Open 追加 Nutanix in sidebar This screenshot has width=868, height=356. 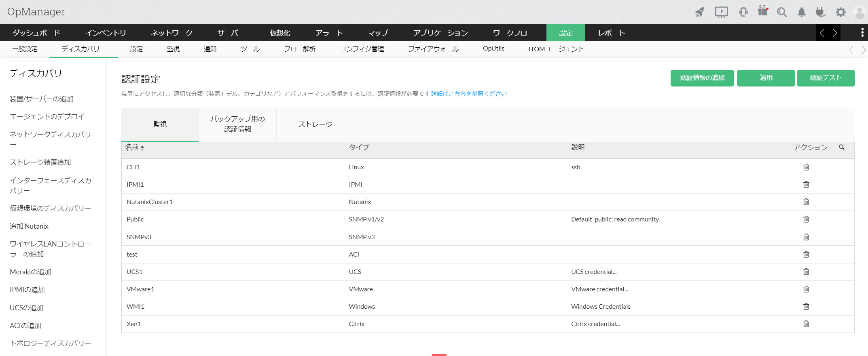[29, 226]
